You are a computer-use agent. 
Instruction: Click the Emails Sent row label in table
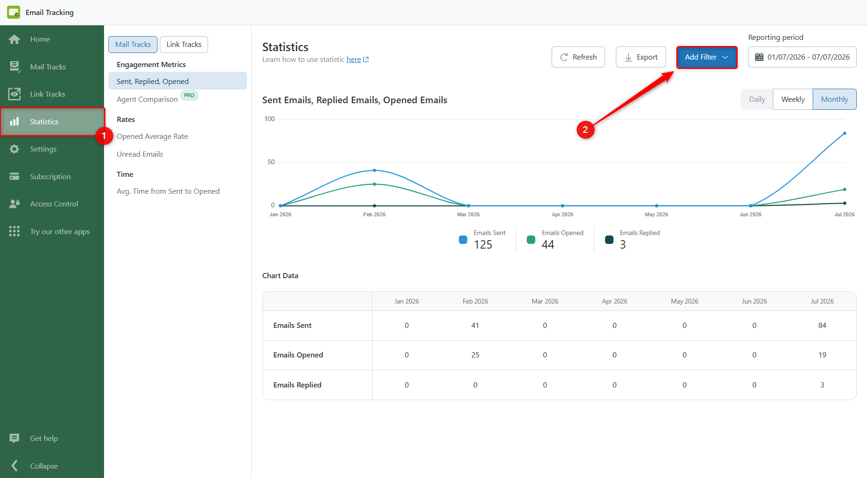[292, 326]
